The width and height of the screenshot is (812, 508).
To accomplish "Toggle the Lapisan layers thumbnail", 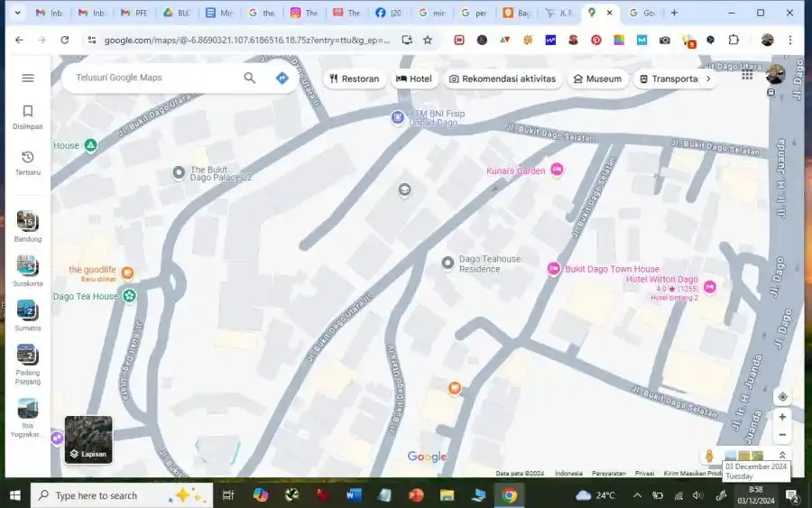I will coord(88,439).
